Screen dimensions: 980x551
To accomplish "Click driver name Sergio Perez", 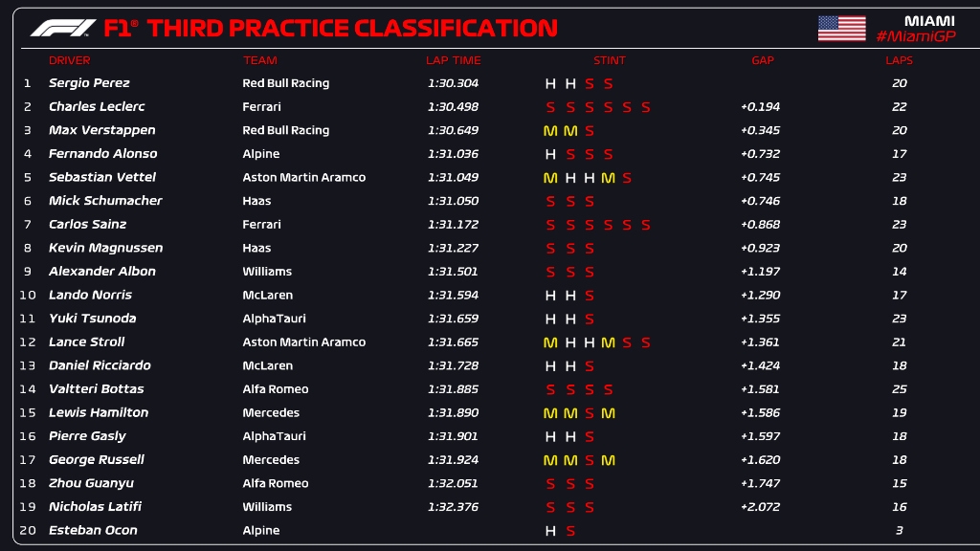I will tap(89, 83).
